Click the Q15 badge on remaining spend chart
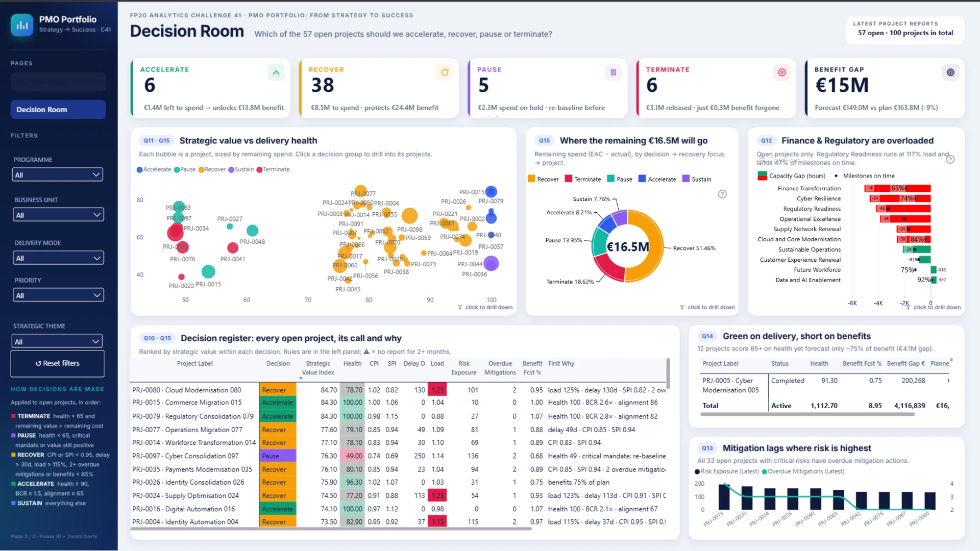 (544, 140)
